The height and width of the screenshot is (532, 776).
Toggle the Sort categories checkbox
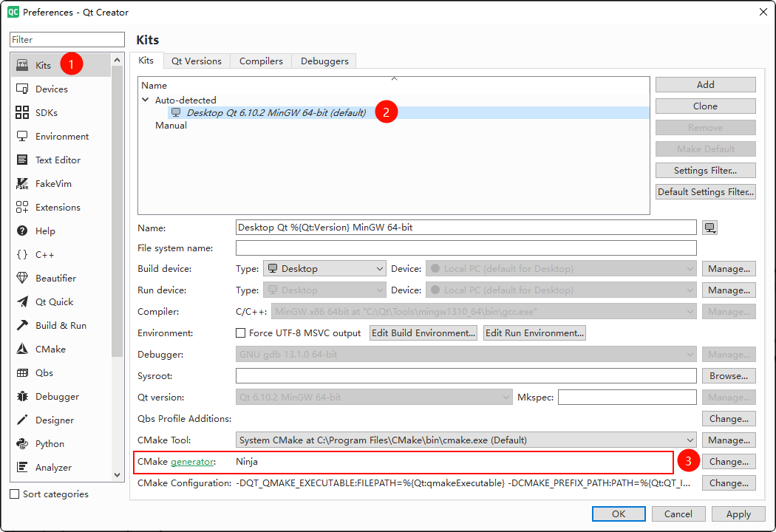pyautogui.click(x=16, y=494)
